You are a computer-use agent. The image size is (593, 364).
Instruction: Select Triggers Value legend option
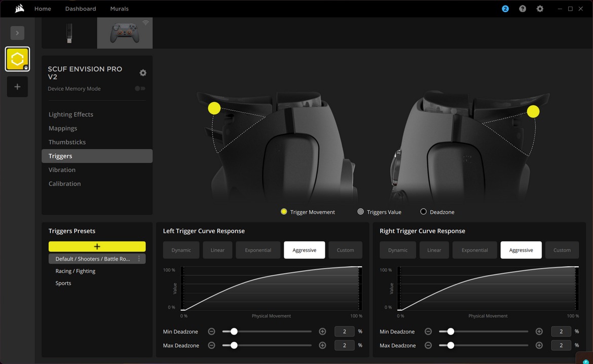coord(379,212)
